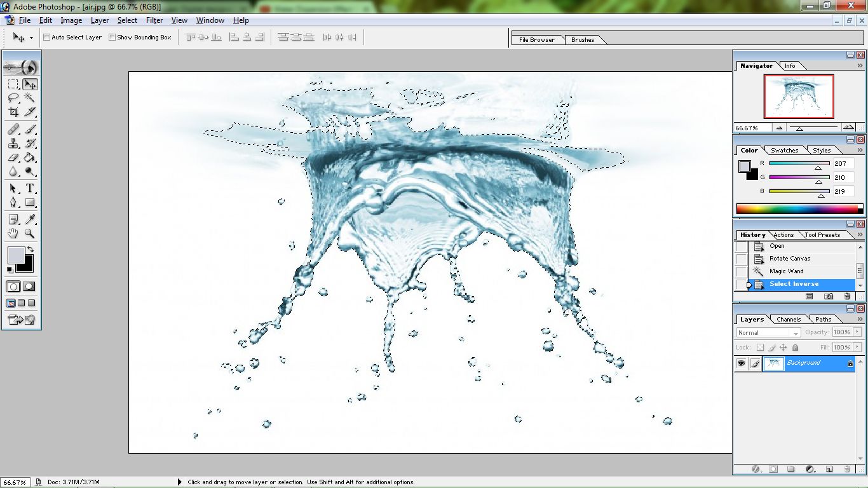868x488 pixels.
Task: Open a new snapshot from History panel
Action: point(829,296)
